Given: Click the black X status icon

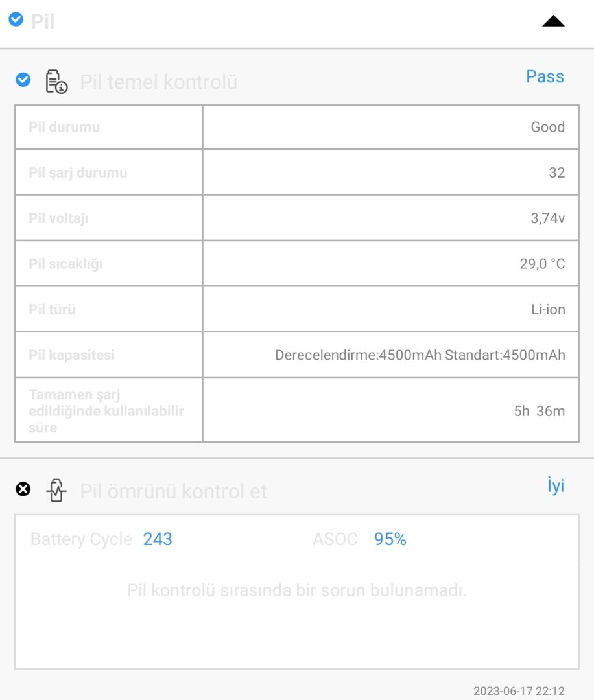Looking at the screenshot, I should point(23,489).
